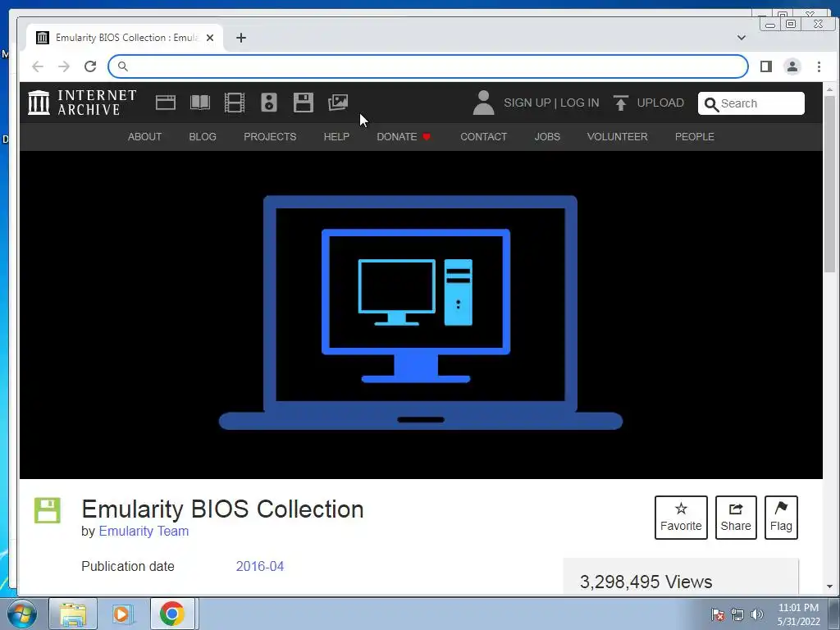This screenshot has width=840, height=630.
Task: Click the Flag button
Action: click(781, 518)
